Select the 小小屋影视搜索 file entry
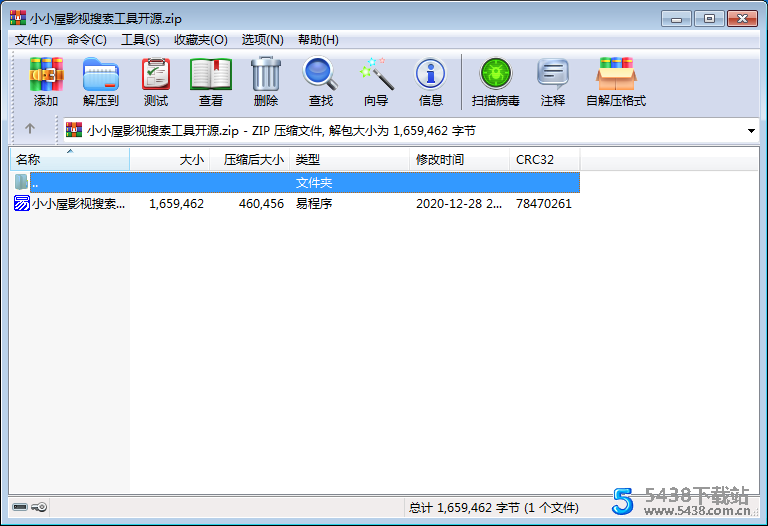768x526 pixels. 78,204
